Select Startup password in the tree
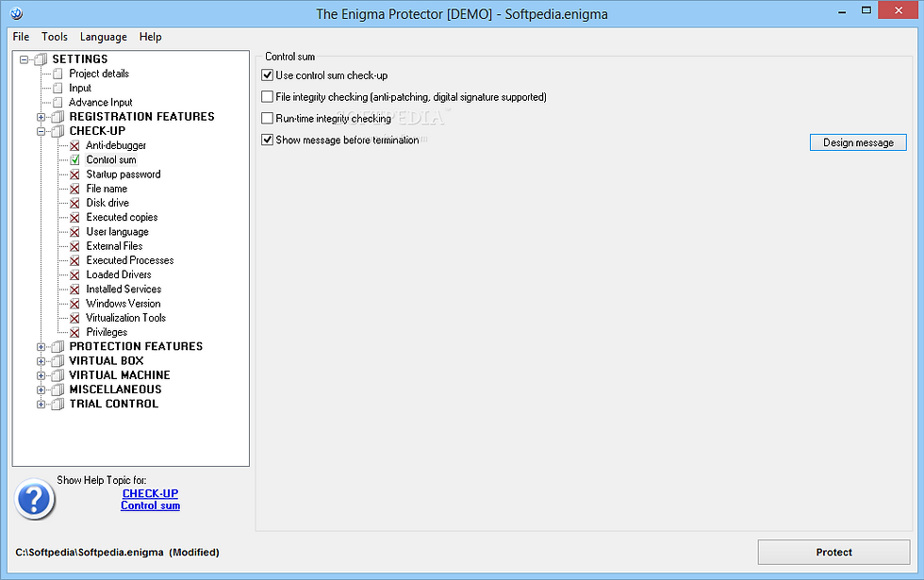924x580 pixels. pos(124,174)
